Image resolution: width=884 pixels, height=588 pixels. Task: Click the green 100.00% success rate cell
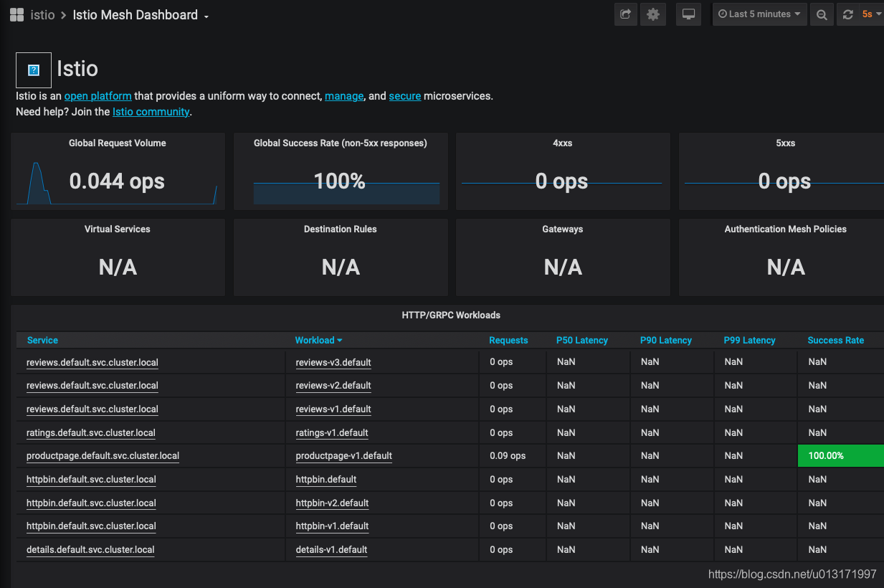click(841, 456)
